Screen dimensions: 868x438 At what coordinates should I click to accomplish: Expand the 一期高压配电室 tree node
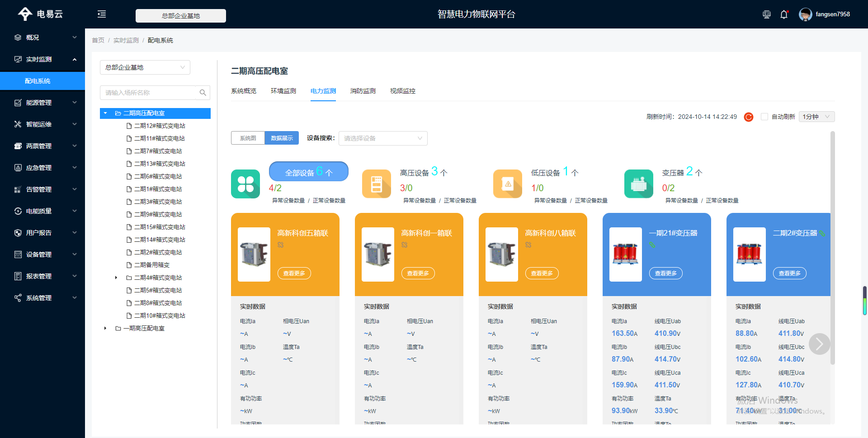pos(105,328)
